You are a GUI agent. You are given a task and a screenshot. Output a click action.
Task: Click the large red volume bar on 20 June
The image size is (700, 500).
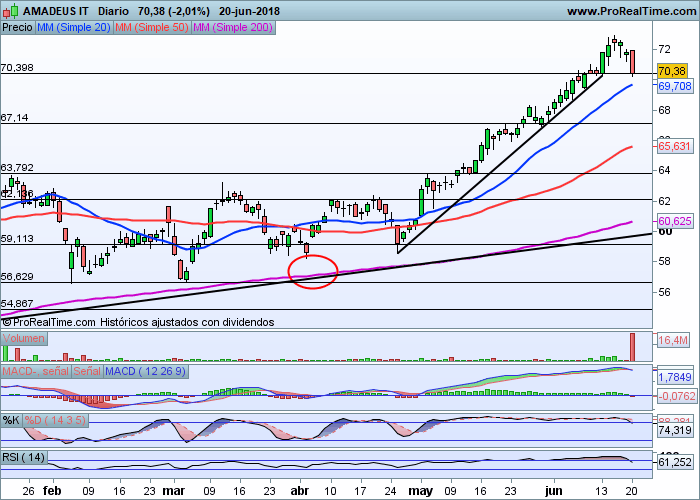(632, 347)
